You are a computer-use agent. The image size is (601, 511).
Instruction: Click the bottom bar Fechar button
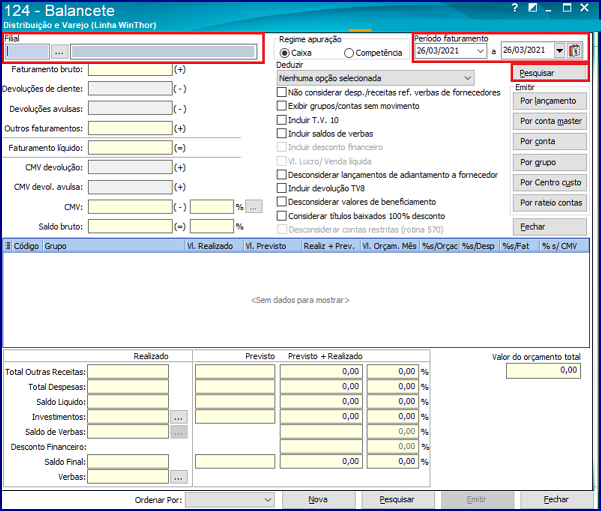(556, 499)
